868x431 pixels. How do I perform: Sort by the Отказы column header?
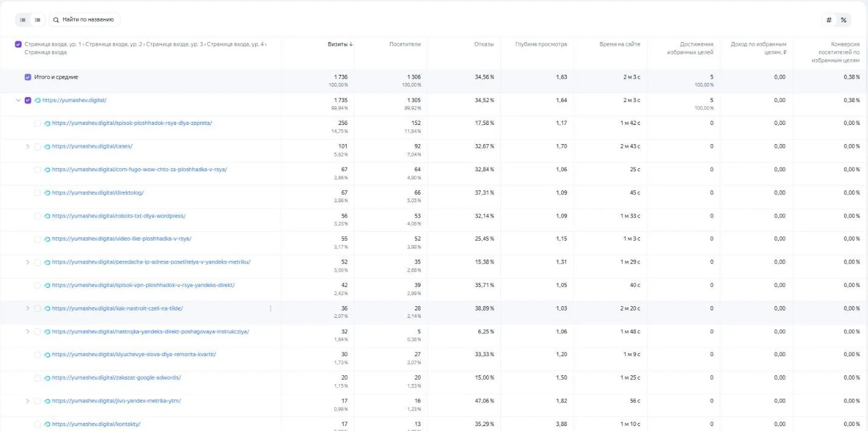484,45
